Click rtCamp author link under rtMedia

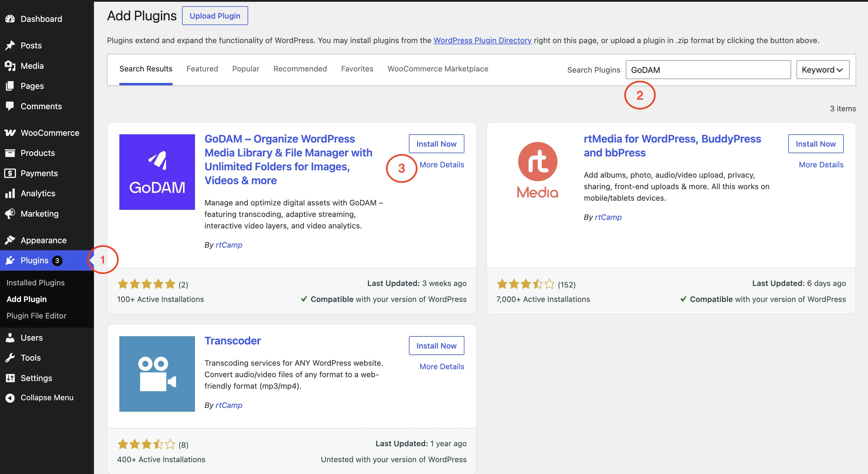coord(608,217)
